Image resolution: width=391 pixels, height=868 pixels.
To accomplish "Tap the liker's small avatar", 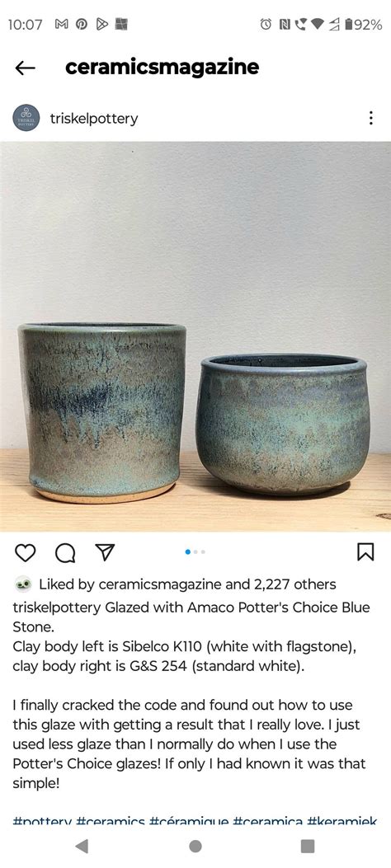I will pos(23,584).
